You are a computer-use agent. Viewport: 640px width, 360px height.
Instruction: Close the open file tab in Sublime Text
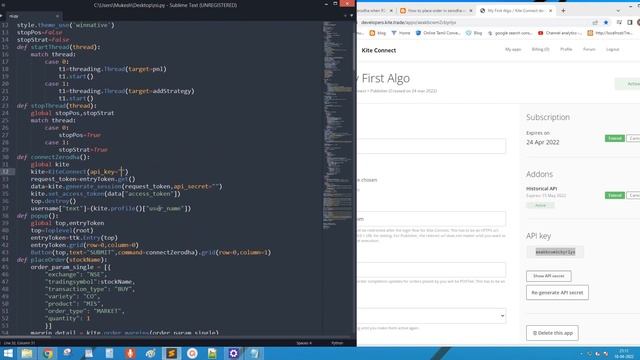pos(57,16)
